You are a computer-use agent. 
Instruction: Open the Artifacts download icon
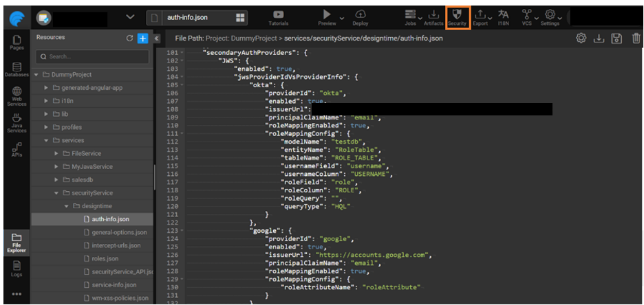click(433, 16)
